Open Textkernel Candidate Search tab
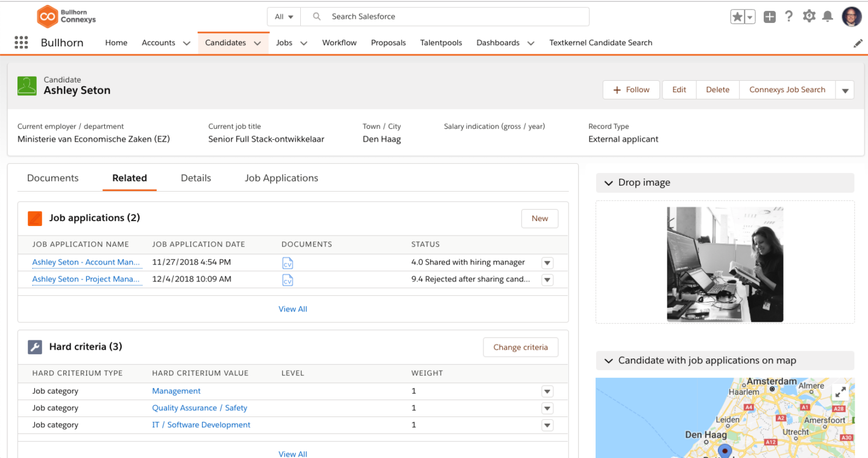 pyautogui.click(x=601, y=43)
